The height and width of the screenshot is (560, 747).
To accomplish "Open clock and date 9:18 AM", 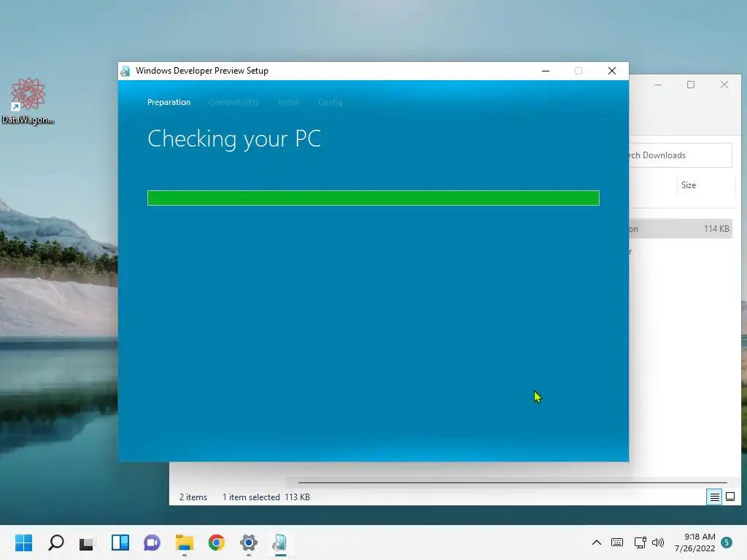I will point(695,542).
